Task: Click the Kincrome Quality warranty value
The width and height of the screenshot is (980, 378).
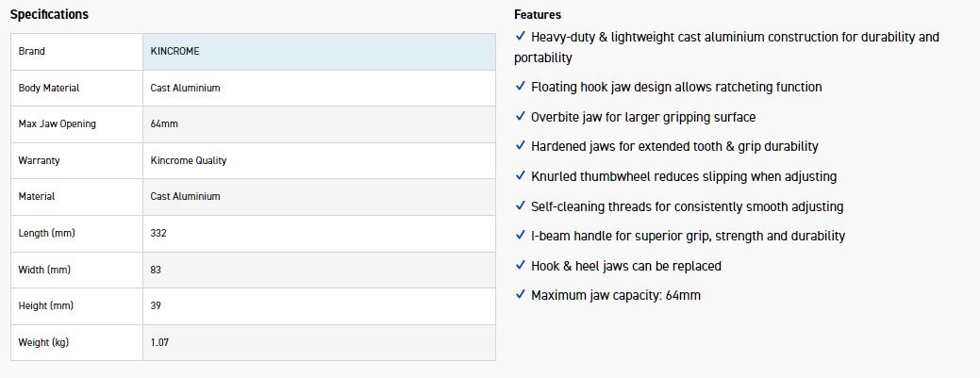Action: [189, 160]
